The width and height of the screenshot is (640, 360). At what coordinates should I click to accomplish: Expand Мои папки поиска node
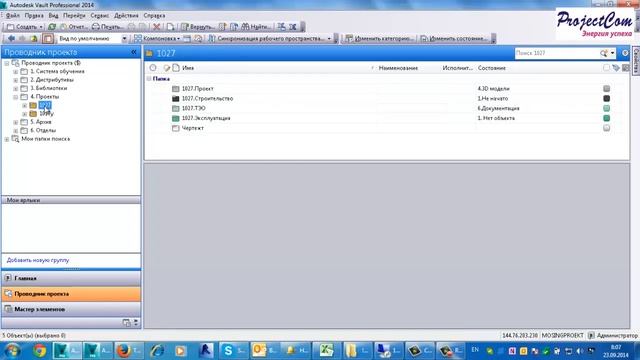(7, 139)
